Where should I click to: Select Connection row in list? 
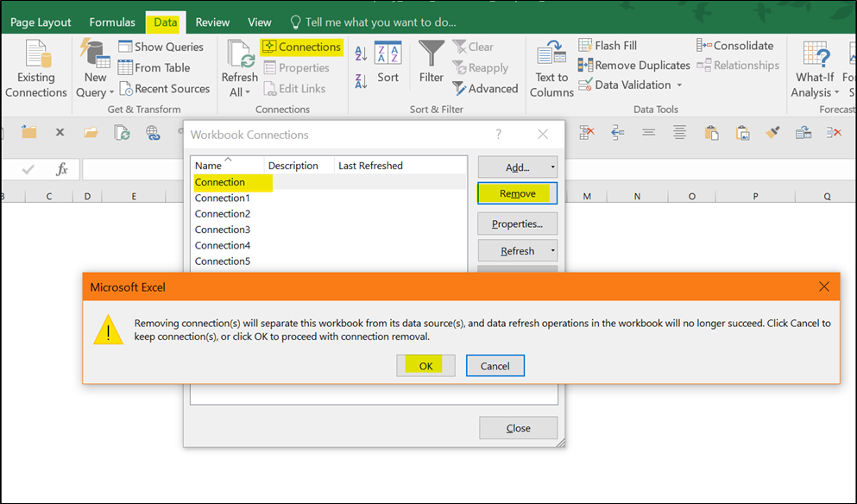coord(329,182)
